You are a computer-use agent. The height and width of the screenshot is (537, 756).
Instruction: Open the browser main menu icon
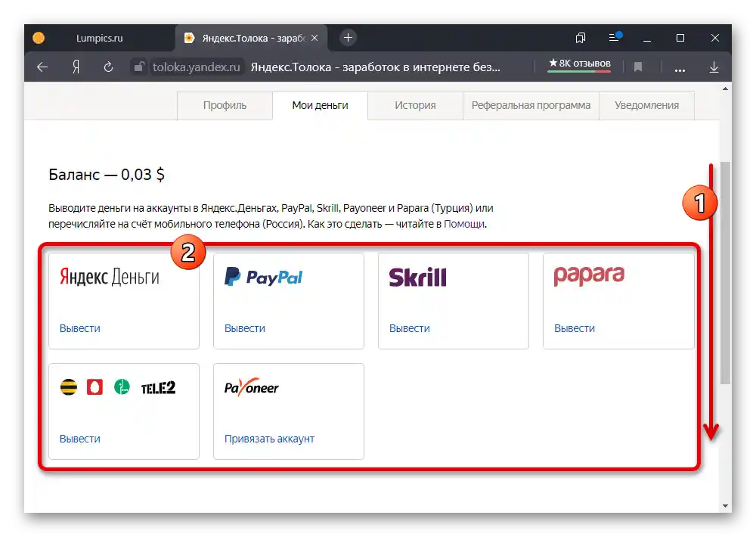coord(615,37)
